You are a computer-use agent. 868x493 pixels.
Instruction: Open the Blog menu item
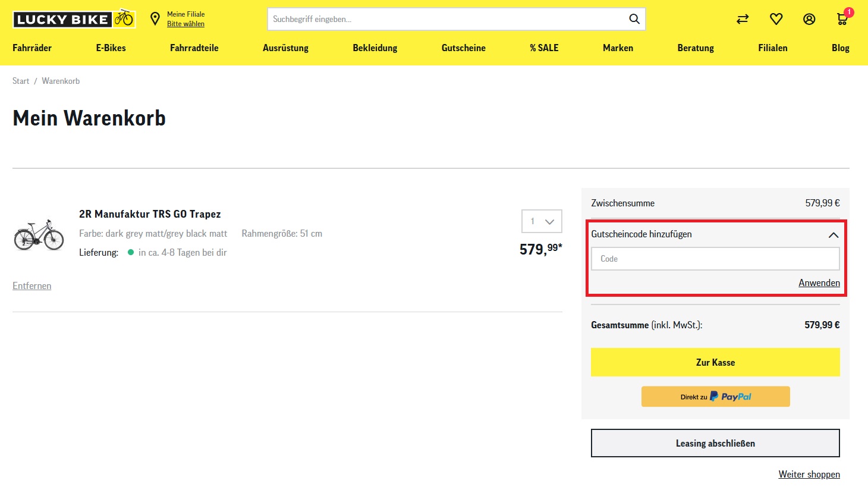point(840,48)
